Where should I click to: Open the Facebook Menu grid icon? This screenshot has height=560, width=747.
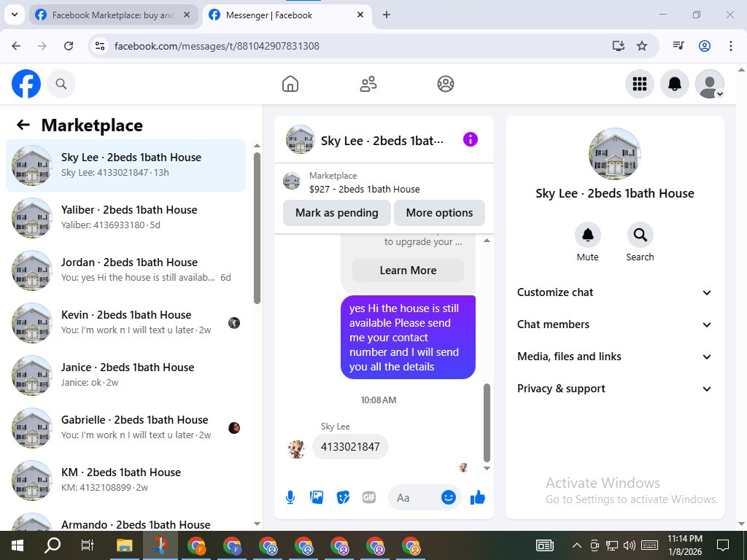[639, 84]
